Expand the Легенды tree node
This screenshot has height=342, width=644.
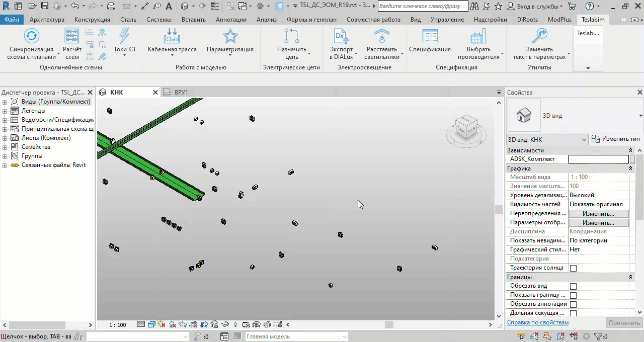point(5,111)
